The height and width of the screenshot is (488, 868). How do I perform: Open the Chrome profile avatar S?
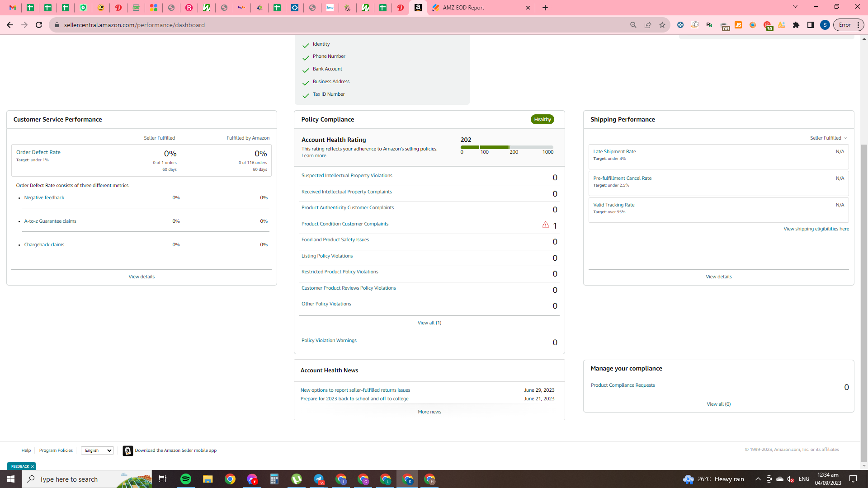click(x=825, y=25)
